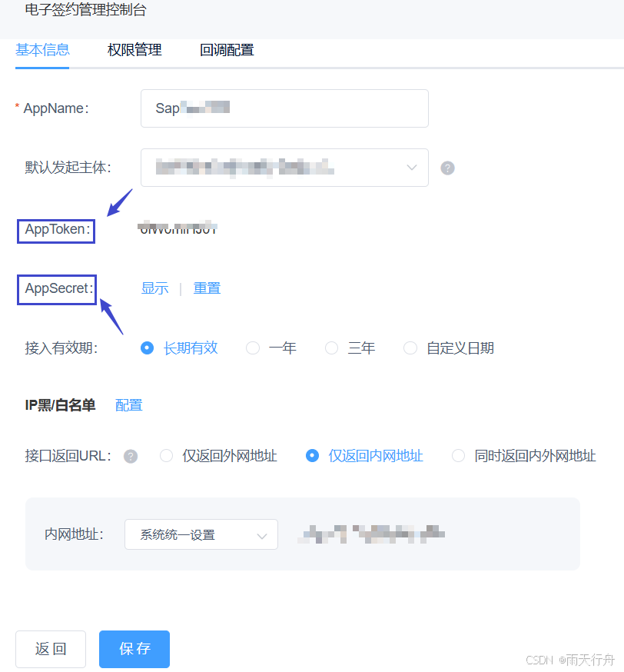Click 显示 to reveal the AppSecret
624x672 pixels.
[154, 288]
